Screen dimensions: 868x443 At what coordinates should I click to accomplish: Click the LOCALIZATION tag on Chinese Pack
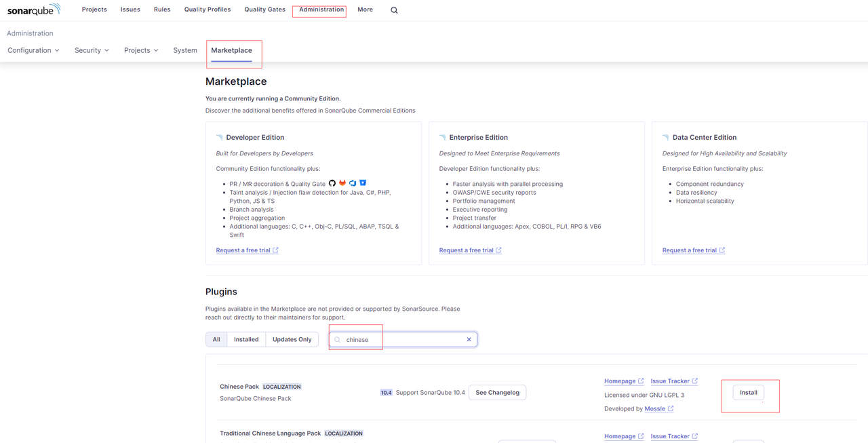tap(282, 387)
